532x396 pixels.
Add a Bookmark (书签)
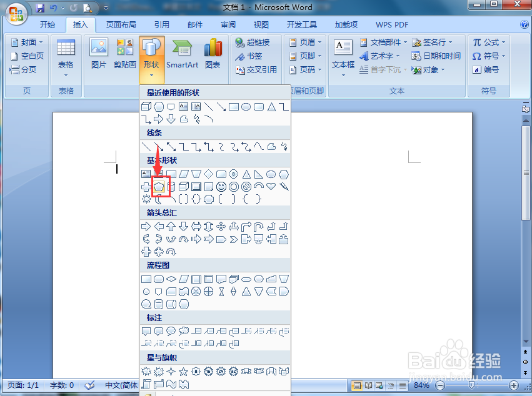(249, 56)
